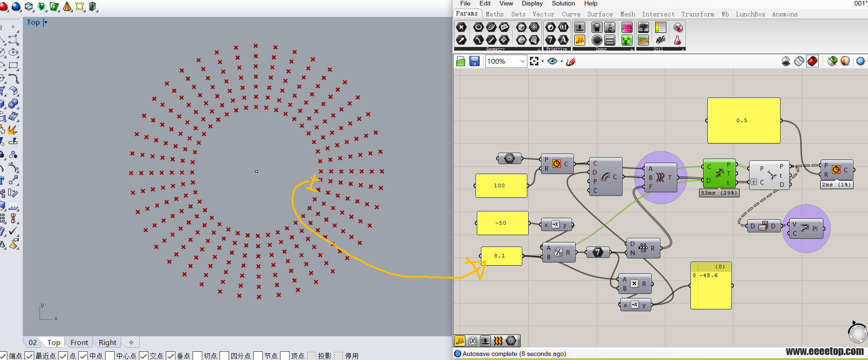Screen dimensions: 868x360
Task: Select the Number 0.1 primitive icon
Action: [563, 27]
